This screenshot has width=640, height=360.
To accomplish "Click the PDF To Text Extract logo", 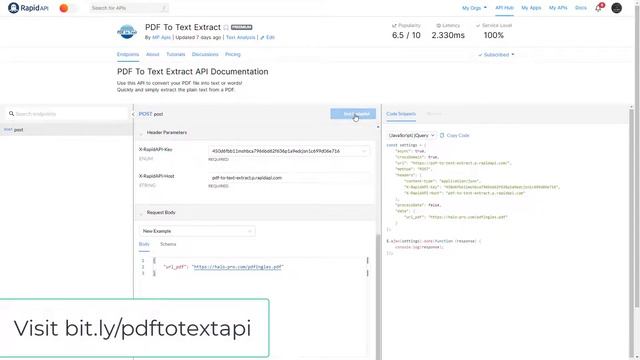I will tap(127, 31).
